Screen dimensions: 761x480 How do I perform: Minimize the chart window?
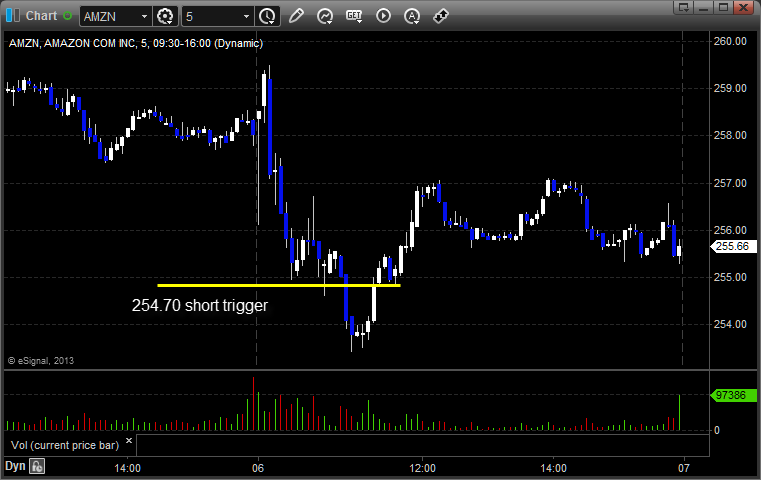click(704, 7)
